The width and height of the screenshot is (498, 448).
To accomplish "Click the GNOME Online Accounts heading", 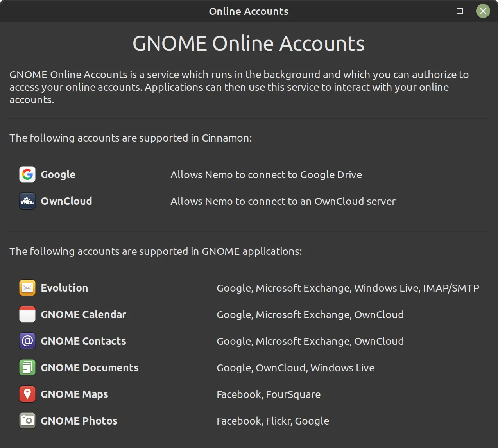I will 249,43.
